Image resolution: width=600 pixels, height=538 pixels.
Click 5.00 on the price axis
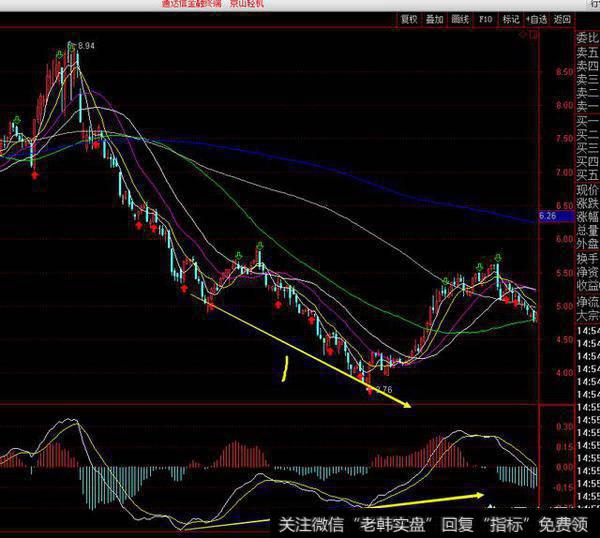tap(564, 306)
